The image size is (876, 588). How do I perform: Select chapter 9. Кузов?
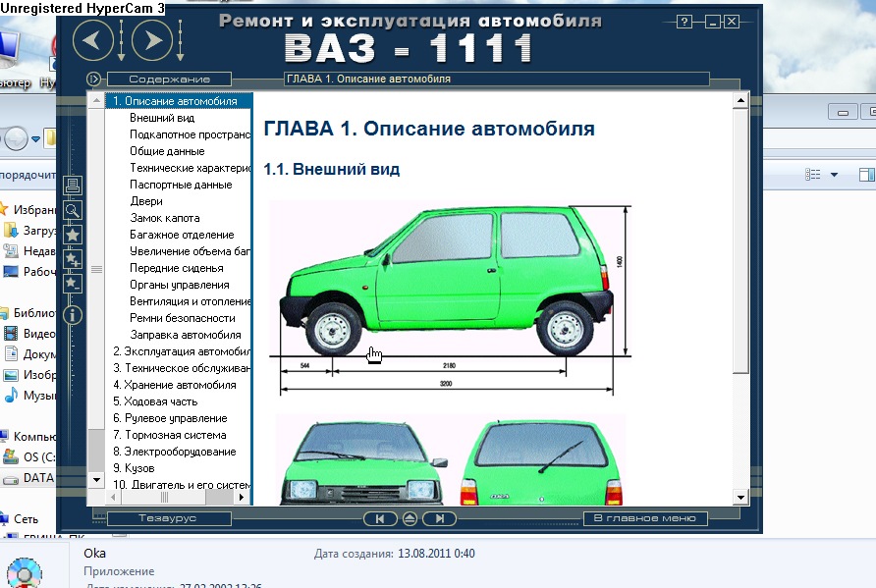tap(134, 468)
